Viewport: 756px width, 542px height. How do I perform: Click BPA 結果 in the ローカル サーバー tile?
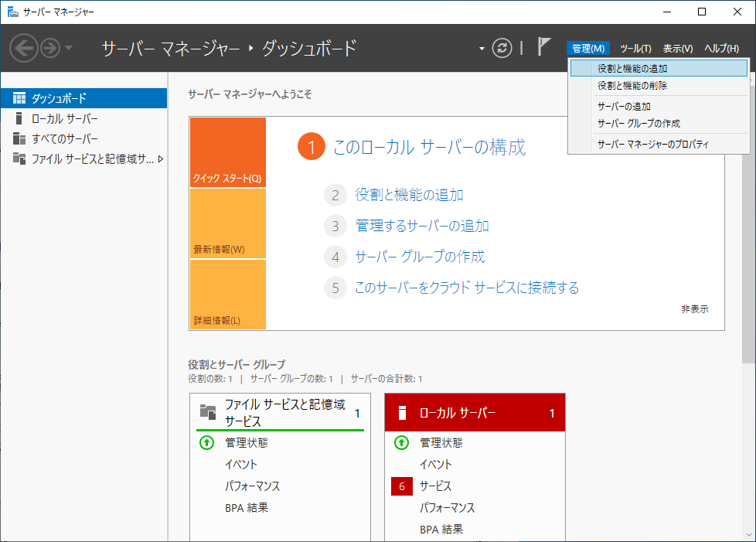coord(441,530)
